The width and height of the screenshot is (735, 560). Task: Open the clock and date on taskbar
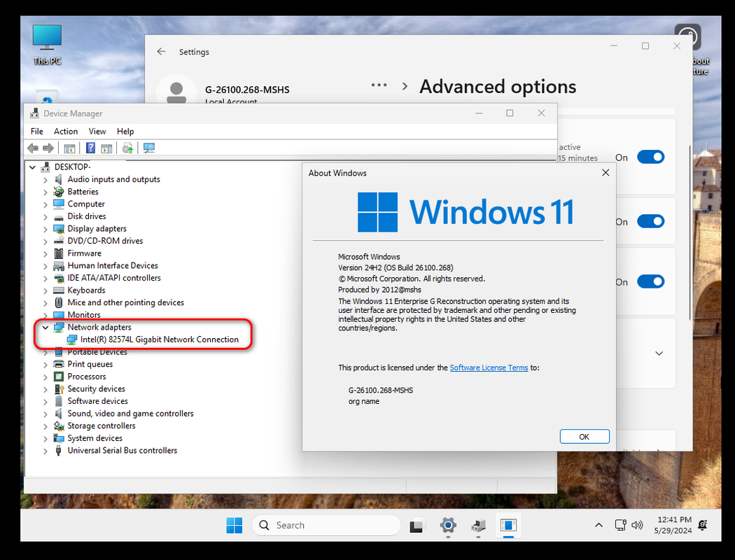(x=673, y=525)
